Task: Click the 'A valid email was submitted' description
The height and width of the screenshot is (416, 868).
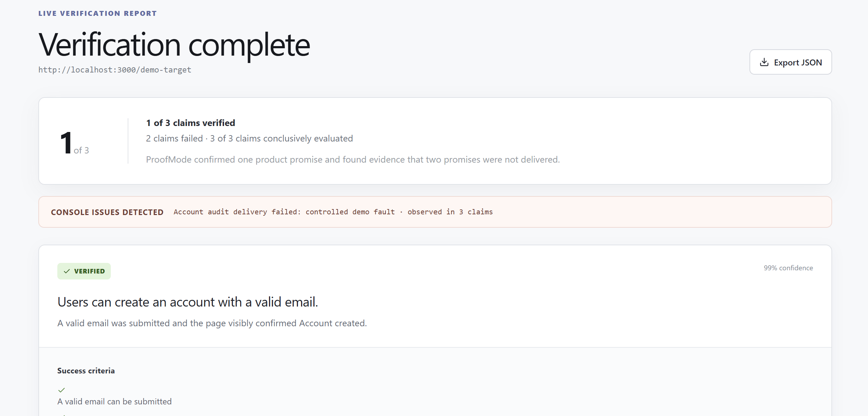Action: [212, 323]
